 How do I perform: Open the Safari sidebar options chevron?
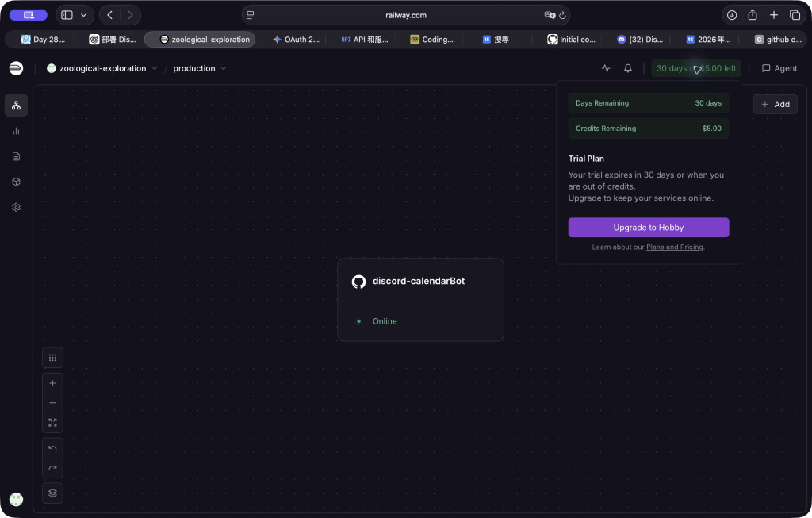(x=83, y=15)
